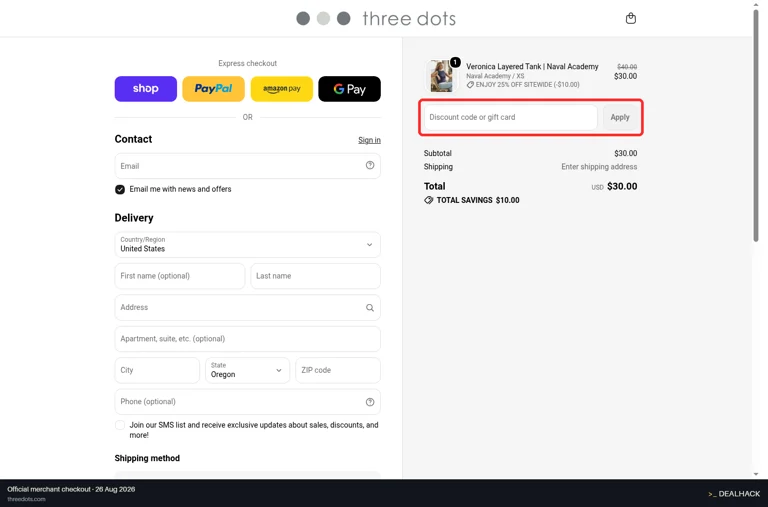
Task: Pay with Amazon Pay express button
Action: (x=282, y=89)
